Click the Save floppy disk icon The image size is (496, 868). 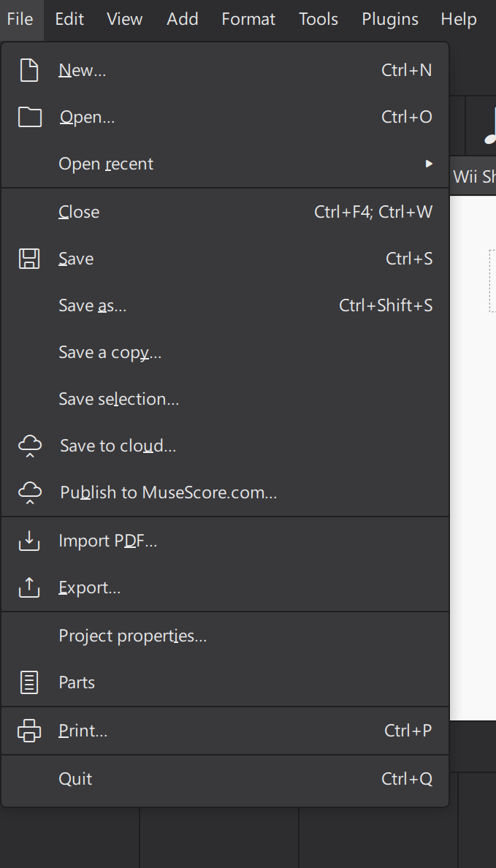point(29,258)
